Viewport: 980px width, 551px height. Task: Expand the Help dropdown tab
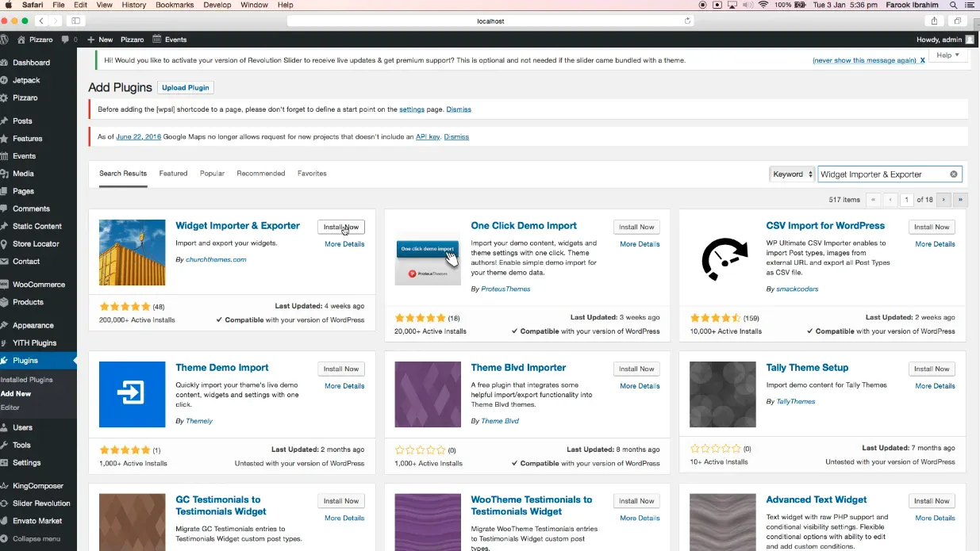tap(948, 55)
